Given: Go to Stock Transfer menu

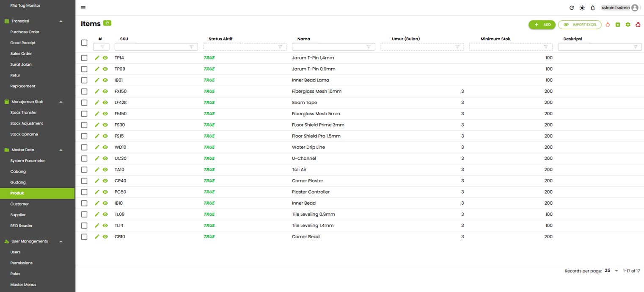Looking at the screenshot, I should (23, 113).
